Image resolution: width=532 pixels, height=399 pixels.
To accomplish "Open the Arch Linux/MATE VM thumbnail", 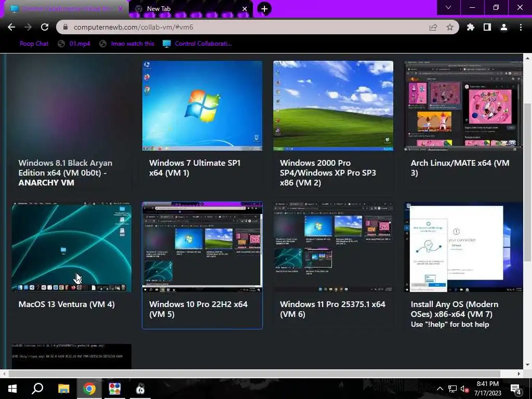I will [x=463, y=105].
